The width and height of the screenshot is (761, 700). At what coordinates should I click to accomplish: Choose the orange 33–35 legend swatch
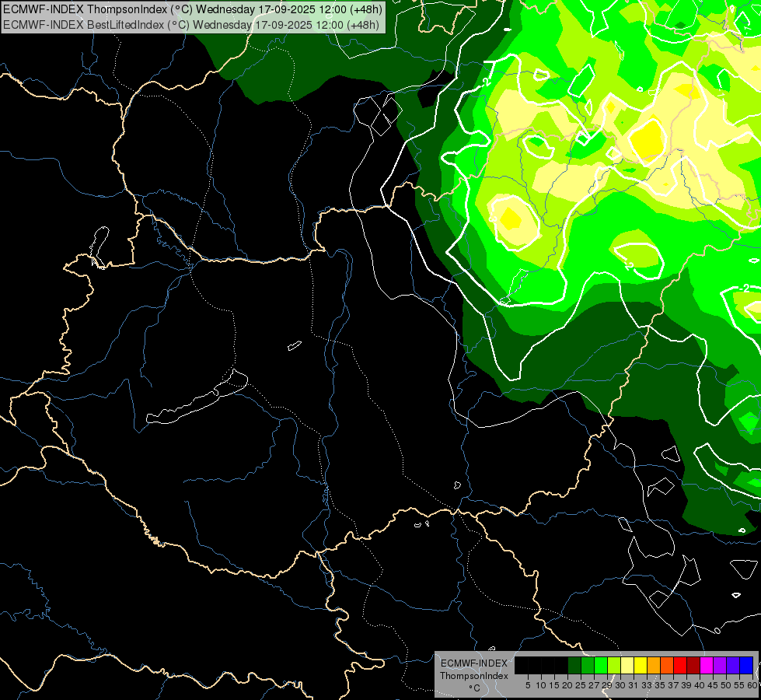(654, 665)
